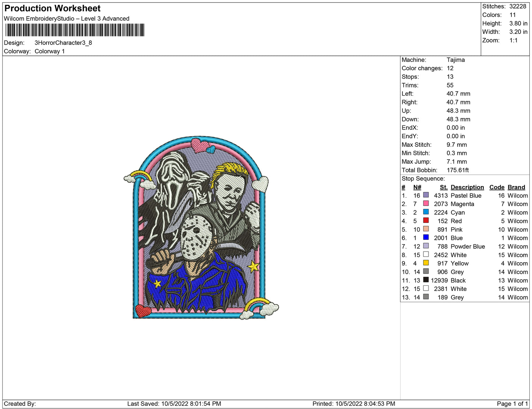The image size is (532, 409).
Task: Select the "Colorway 1" value
Action: tap(50, 51)
